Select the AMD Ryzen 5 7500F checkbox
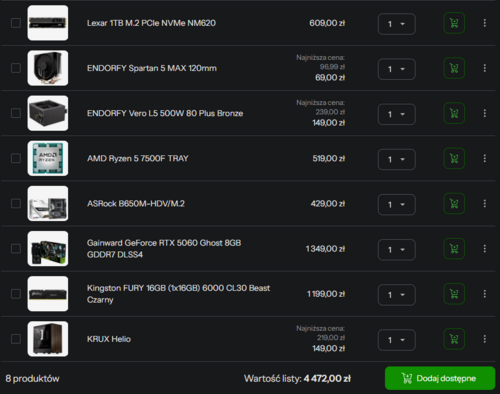The width and height of the screenshot is (500, 394). pos(16,158)
